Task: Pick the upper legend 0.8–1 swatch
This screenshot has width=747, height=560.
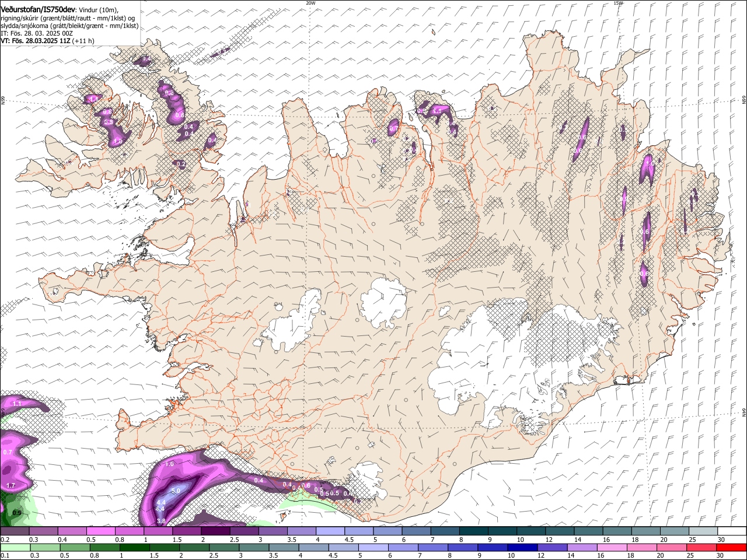Action: (130, 531)
